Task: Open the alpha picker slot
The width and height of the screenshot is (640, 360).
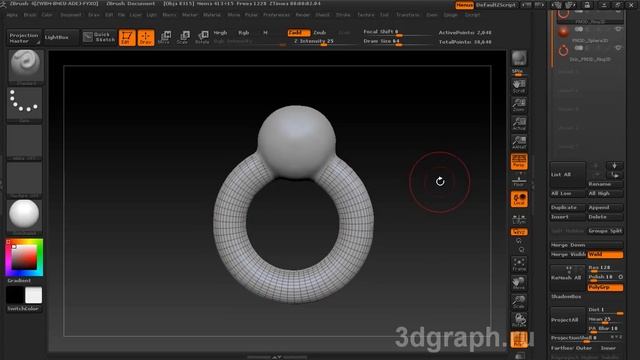Action: pos(24,141)
